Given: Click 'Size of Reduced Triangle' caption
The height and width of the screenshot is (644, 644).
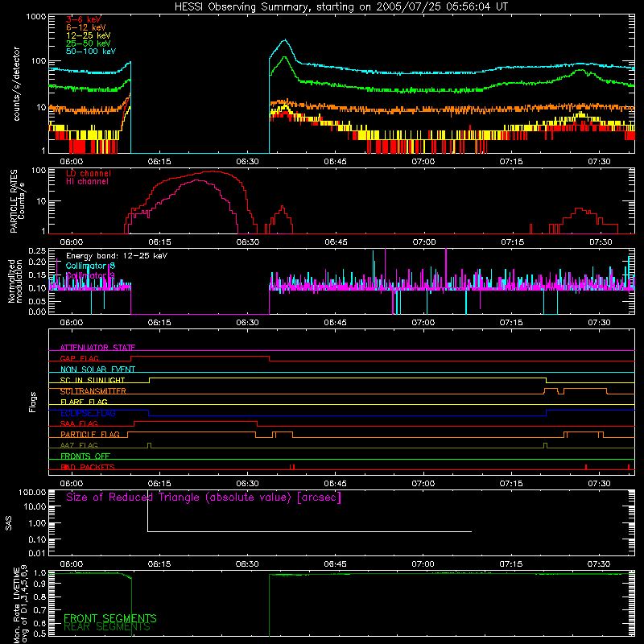Looking at the screenshot, I should pyautogui.click(x=204, y=497).
